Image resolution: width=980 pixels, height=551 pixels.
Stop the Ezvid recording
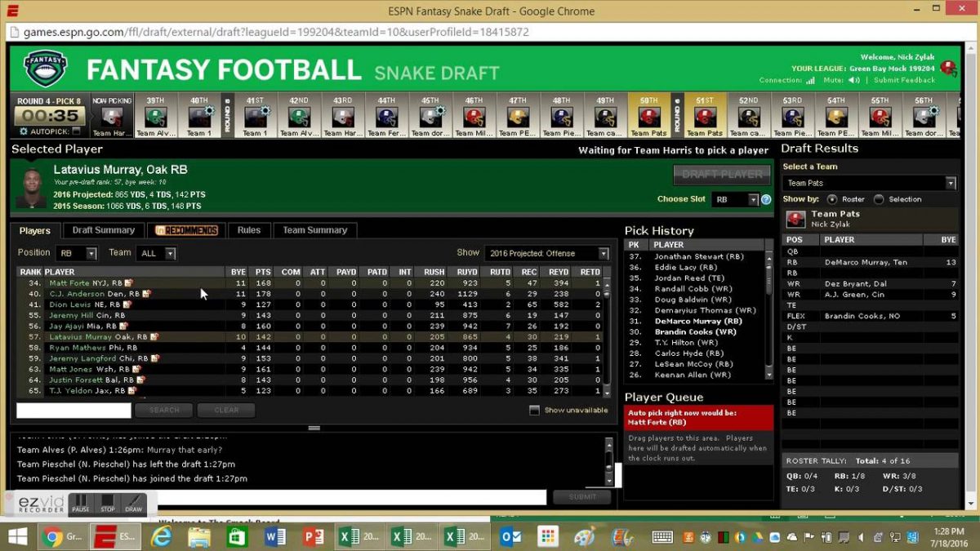107,504
